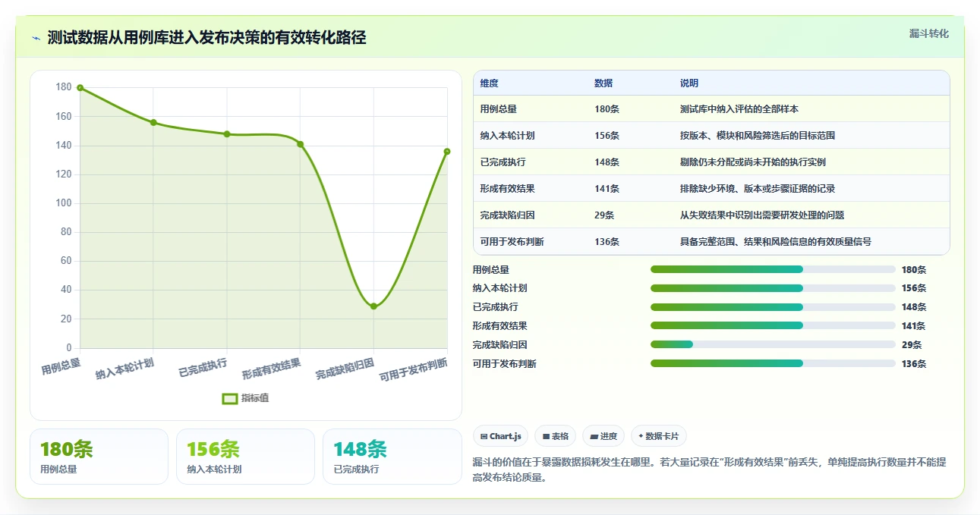Click the 180 y-axis tick label
The image size is (980, 515).
(x=63, y=88)
